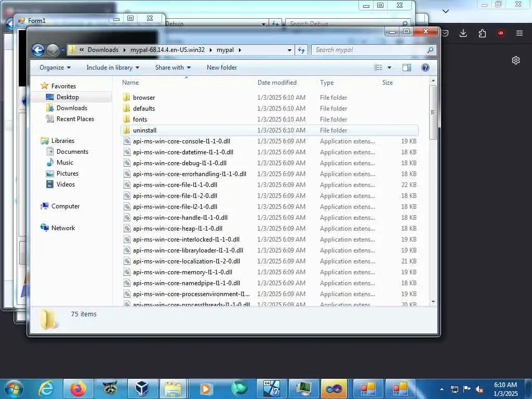
Task: Select api-ms-win-core-namedpipe-l1-1-0.dll file name
Action: click(x=187, y=283)
